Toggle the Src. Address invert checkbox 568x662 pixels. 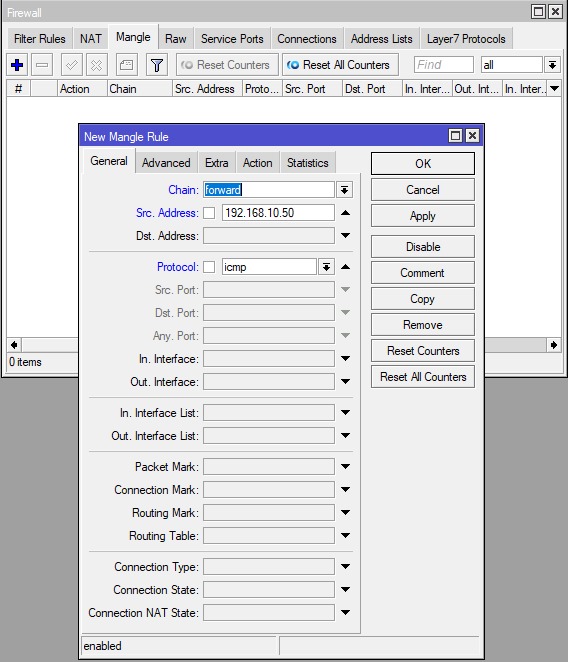209,213
